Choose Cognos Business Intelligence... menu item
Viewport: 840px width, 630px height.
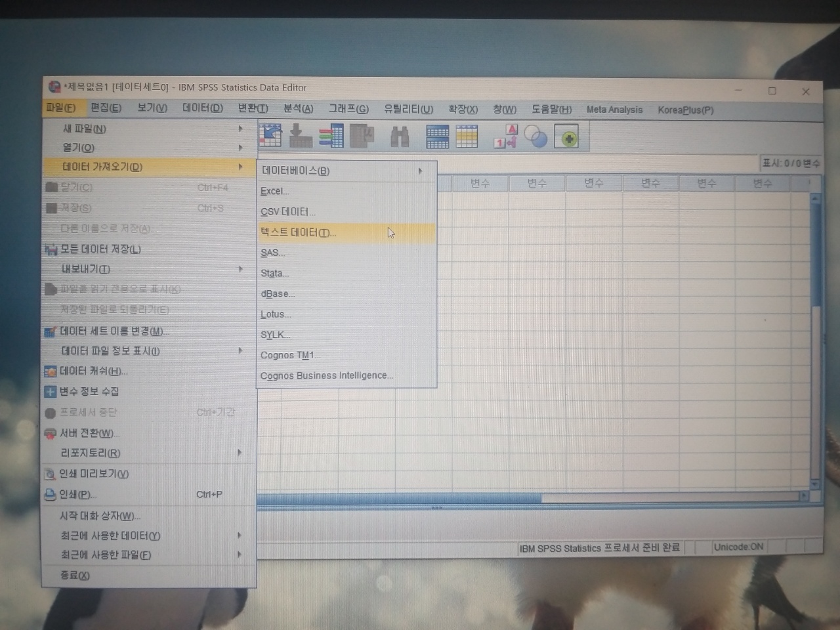click(347, 376)
